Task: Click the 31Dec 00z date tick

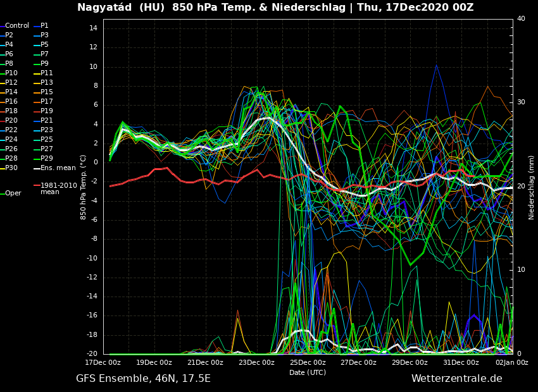Action: pyautogui.click(x=461, y=363)
